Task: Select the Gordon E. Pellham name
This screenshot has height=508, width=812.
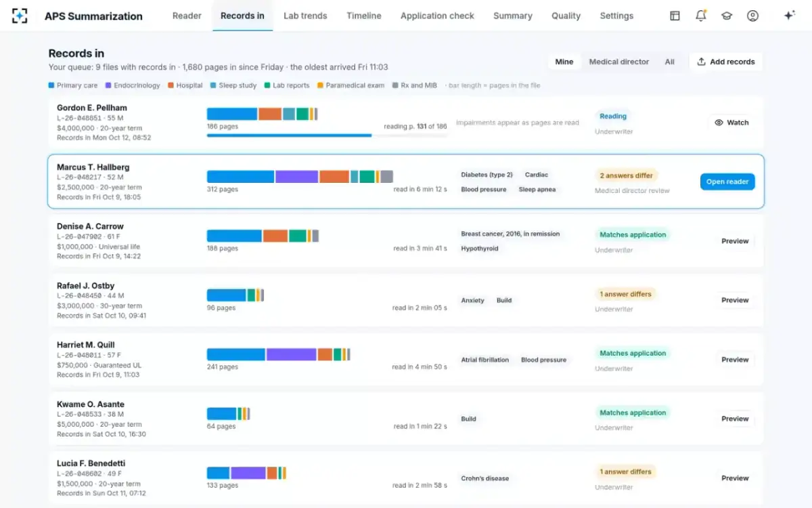Action: click(x=92, y=108)
